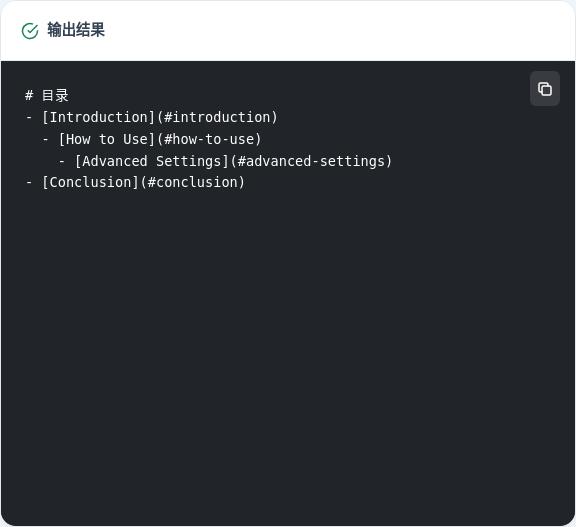This screenshot has width=576, height=527.
Task: Copy the output with the copy icon
Action: click(x=544, y=89)
